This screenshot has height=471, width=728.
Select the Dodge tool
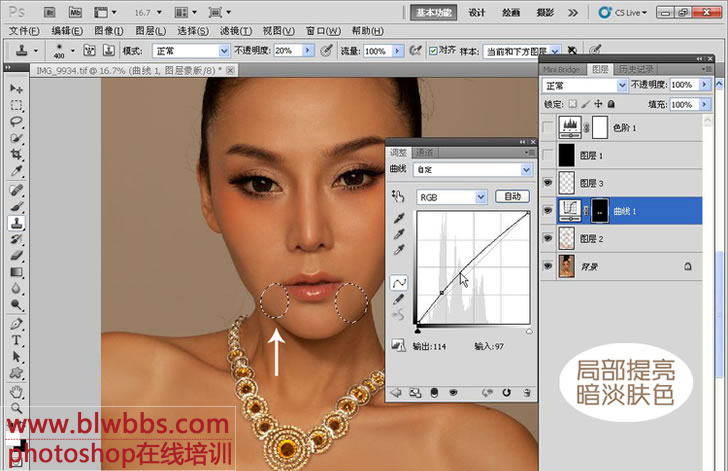(16, 305)
